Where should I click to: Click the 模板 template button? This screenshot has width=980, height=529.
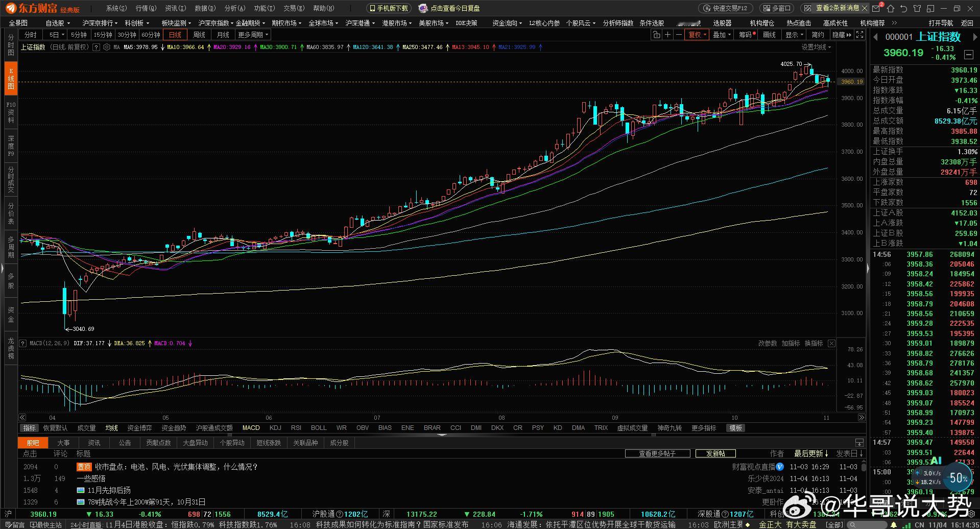pyautogui.click(x=735, y=428)
